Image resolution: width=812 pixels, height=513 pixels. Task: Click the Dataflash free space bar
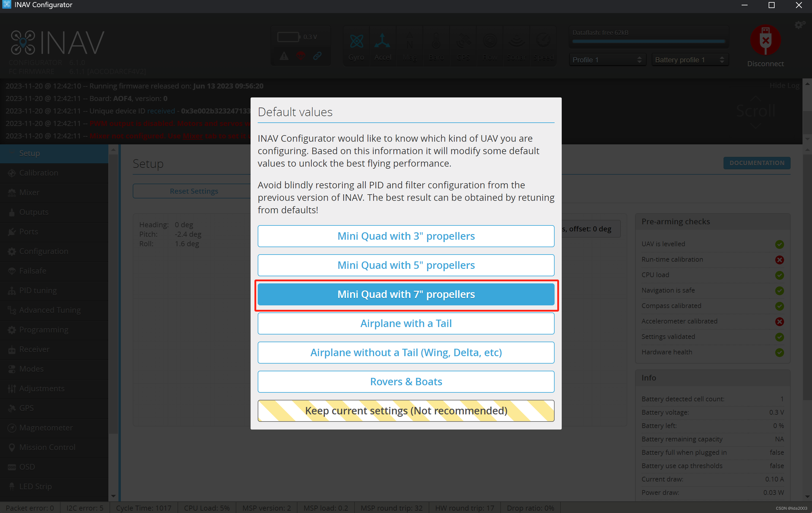coord(648,41)
